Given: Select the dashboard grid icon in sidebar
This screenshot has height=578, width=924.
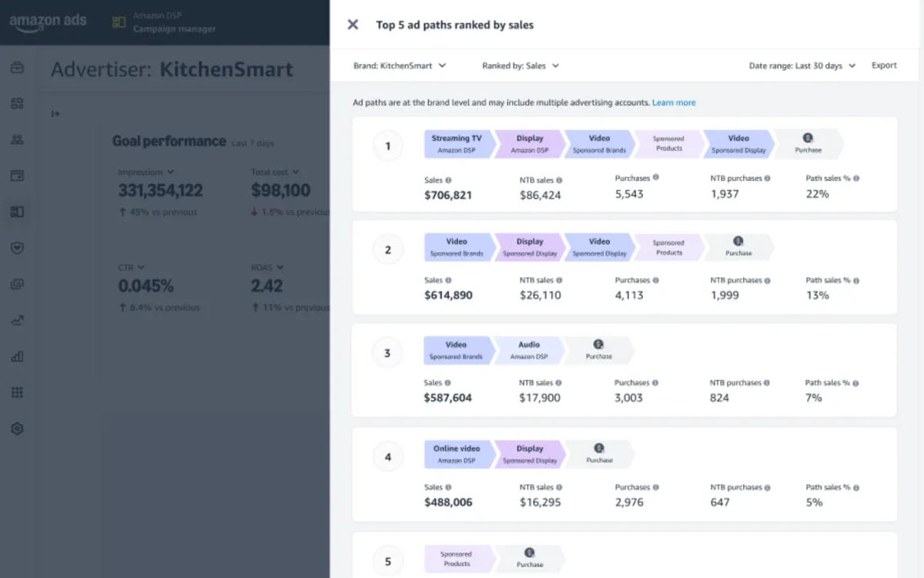Looking at the screenshot, I should click(x=17, y=103).
